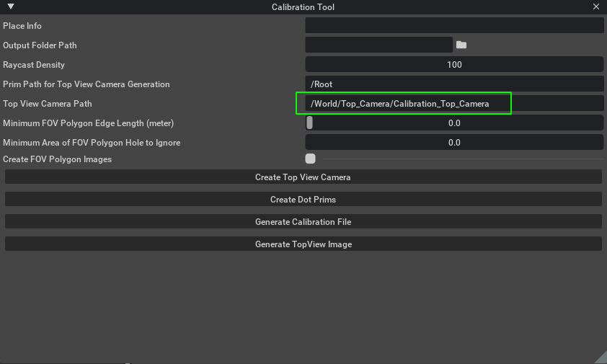Close the Calibration Tool window
The image size is (607, 364).
[595, 6]
